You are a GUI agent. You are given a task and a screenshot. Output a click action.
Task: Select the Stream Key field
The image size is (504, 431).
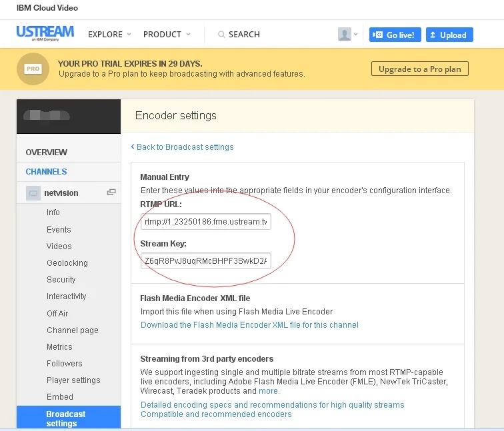[x=206, y=260]
